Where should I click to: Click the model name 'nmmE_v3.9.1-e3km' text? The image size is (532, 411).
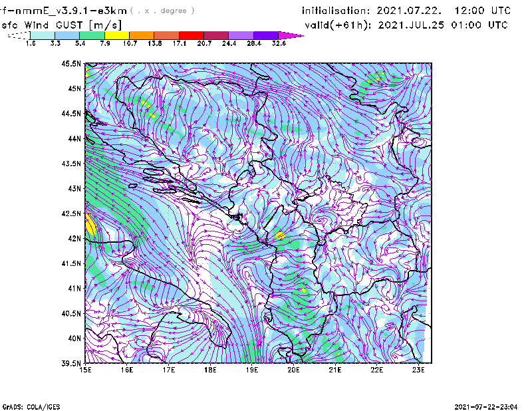coord(71,11)
